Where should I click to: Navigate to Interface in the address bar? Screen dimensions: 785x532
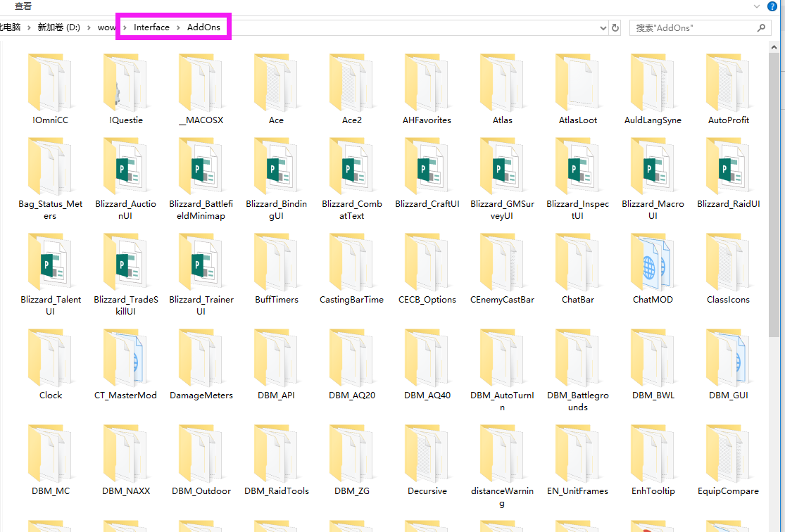point(151,27)
